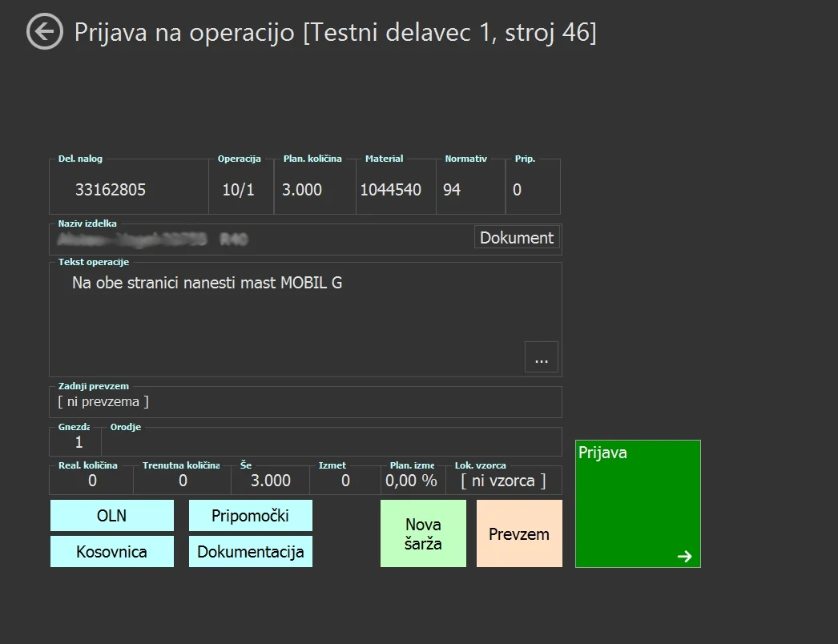Select the Gnezda value 1

coord(79,442)
